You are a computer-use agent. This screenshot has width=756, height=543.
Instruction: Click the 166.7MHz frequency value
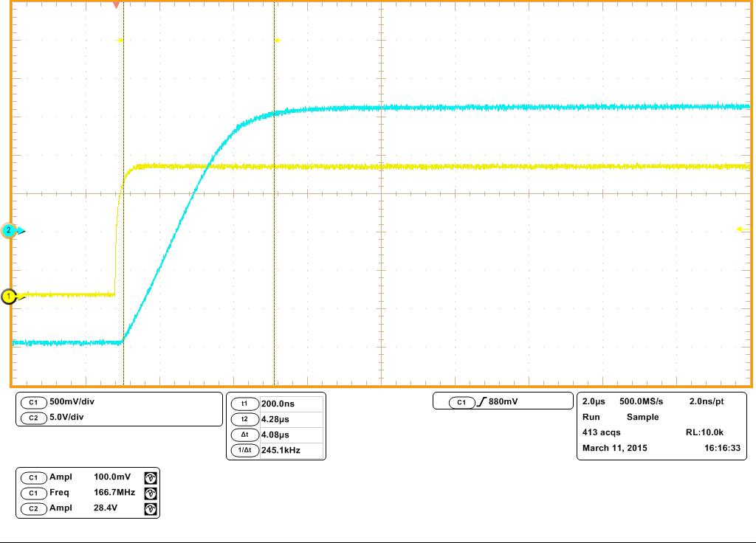(114, 492)
